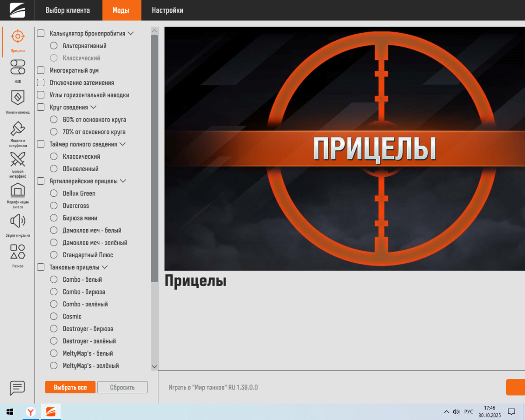Select Destroyer - бирюза tank sight

54,329
